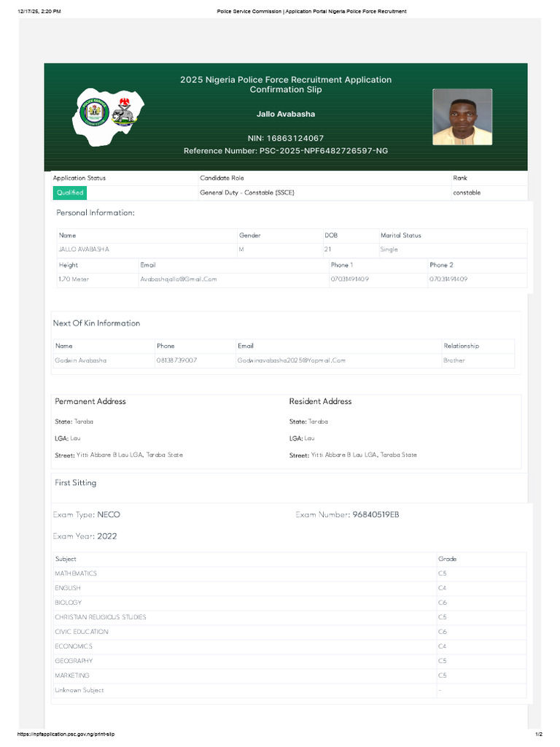This screenshot has width=560, height=747.
Task: Click Exam Year: 2022
Action: click(85, 536)
